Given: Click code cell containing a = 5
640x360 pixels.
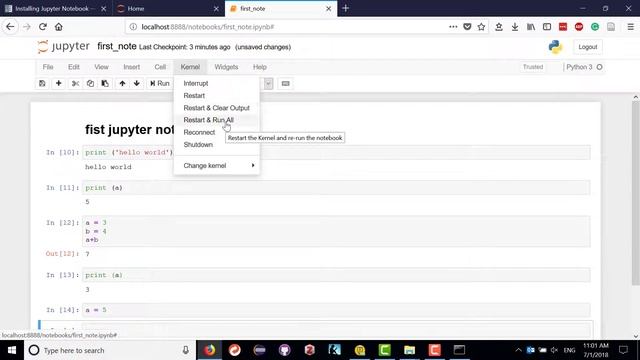Looking at the screenshot, I should pyautogui.click(x=336, y=310).
